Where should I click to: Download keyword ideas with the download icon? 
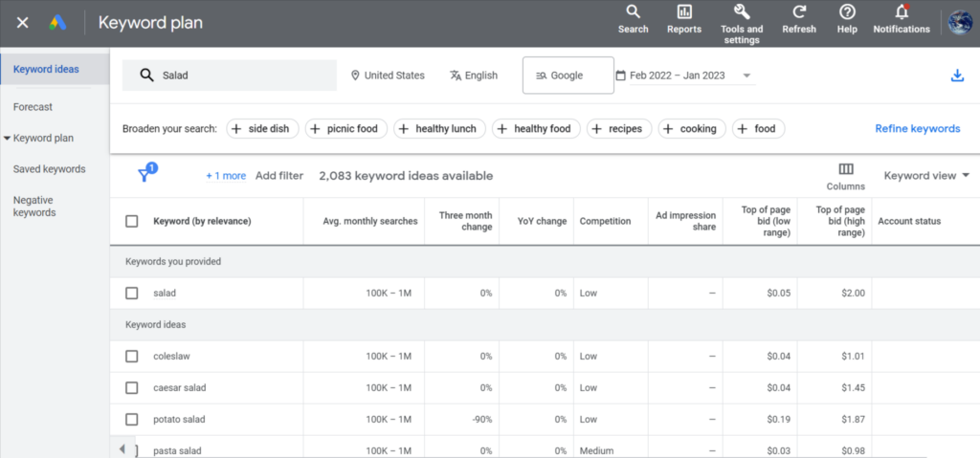pyautogui.click(x=957, y=76)
